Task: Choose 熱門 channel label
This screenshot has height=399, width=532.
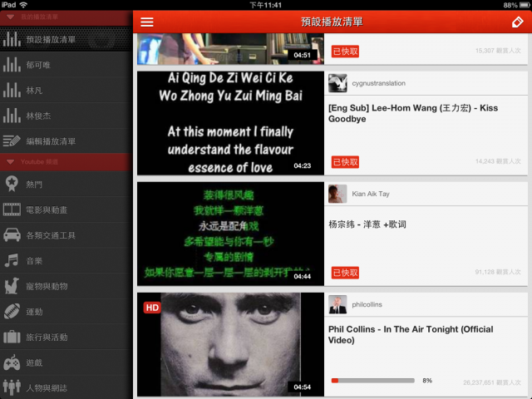Action: (x=34, y=185)
